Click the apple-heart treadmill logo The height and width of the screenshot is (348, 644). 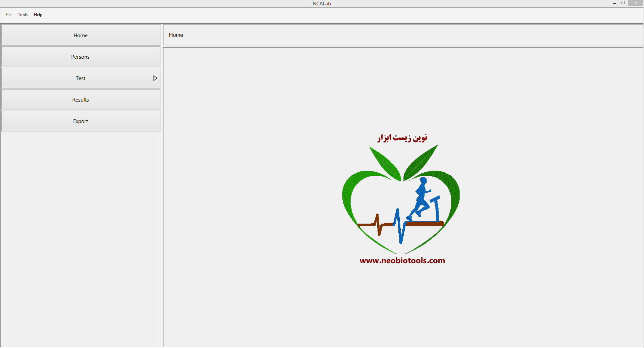pyautogui.click(x=401, y=199)
